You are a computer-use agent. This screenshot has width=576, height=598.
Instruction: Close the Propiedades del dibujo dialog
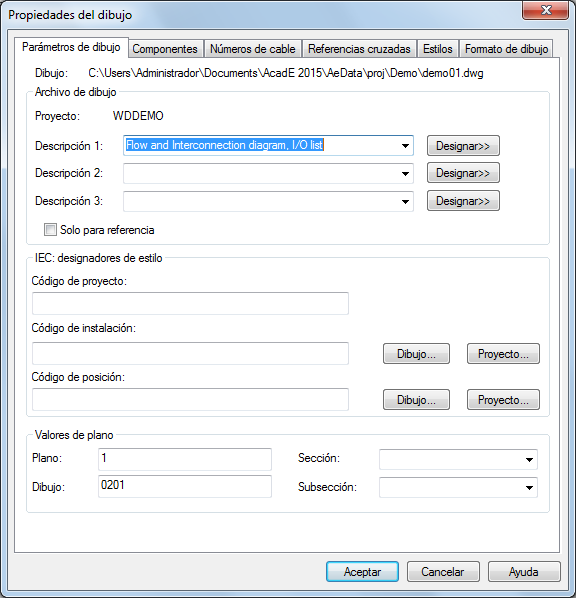click(x=545, y=10)
